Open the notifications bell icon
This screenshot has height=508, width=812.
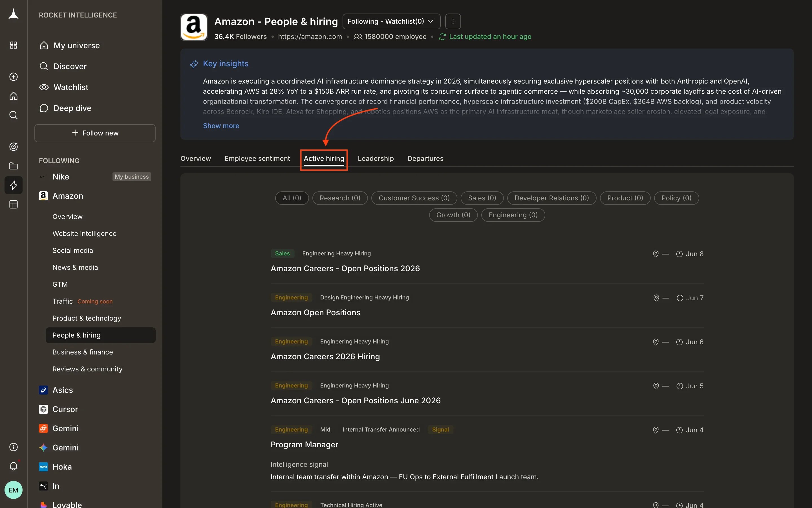point(14,466)
